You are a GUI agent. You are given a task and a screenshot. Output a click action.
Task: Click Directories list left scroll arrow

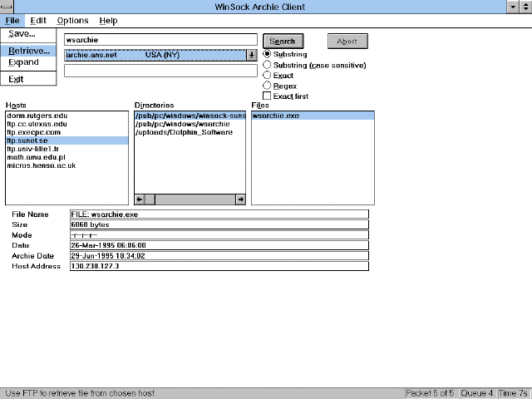tap(140, 199)
